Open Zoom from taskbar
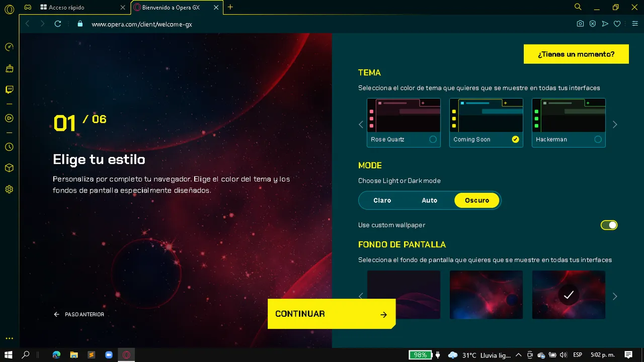Screen dimensions: 644x362 (x=109, y=354)
